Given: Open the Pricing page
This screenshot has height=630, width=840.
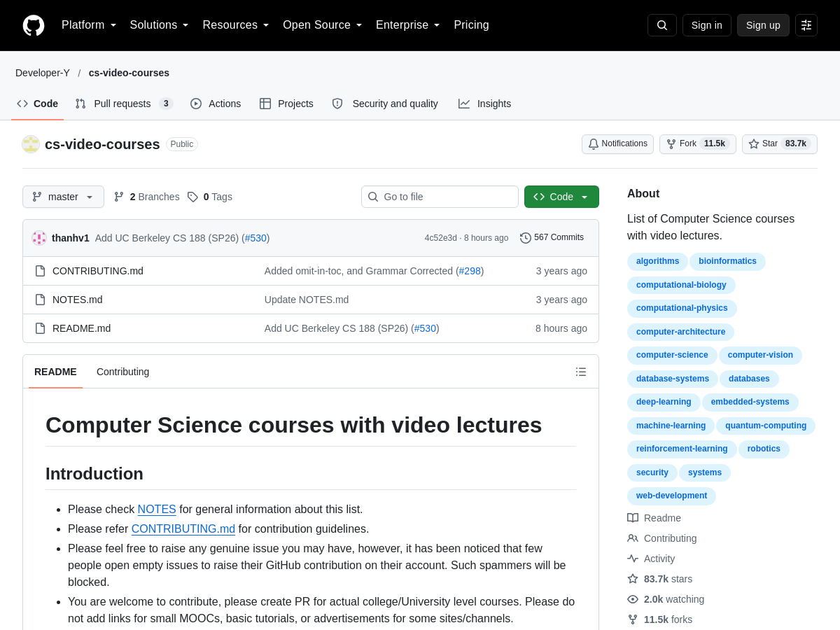Looking at the screenshot, I should pos(472,25).
